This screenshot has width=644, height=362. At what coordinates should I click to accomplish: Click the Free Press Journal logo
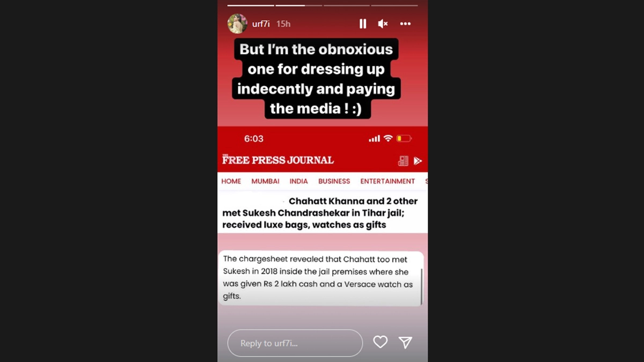tap(278, 160)
